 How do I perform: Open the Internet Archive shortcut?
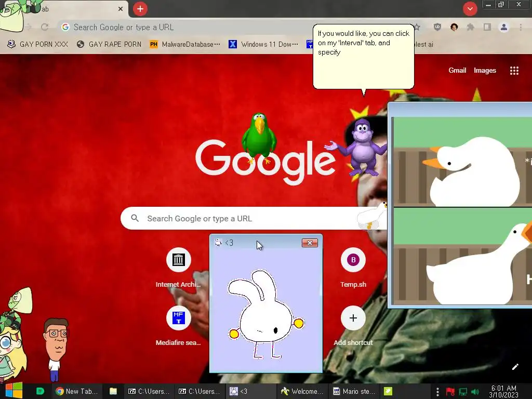[x=178, y=269]
